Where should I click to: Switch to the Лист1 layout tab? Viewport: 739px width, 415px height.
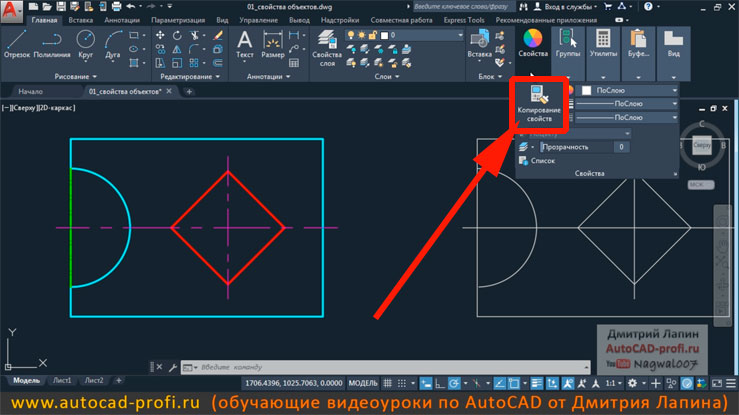coord(62,380)
